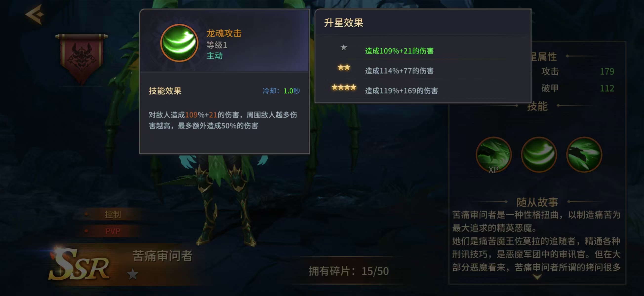
Task: Expand the 星属性 section header
Action: [544, 56]
